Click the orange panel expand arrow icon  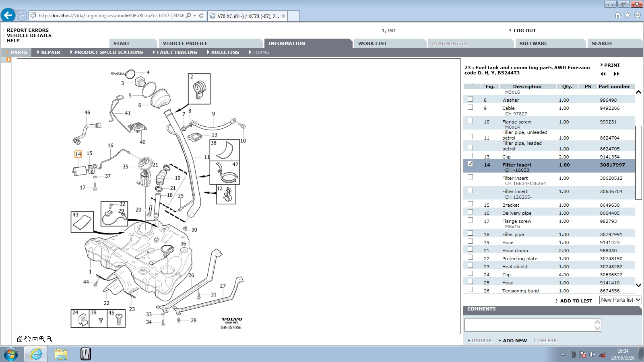[8, 60]
